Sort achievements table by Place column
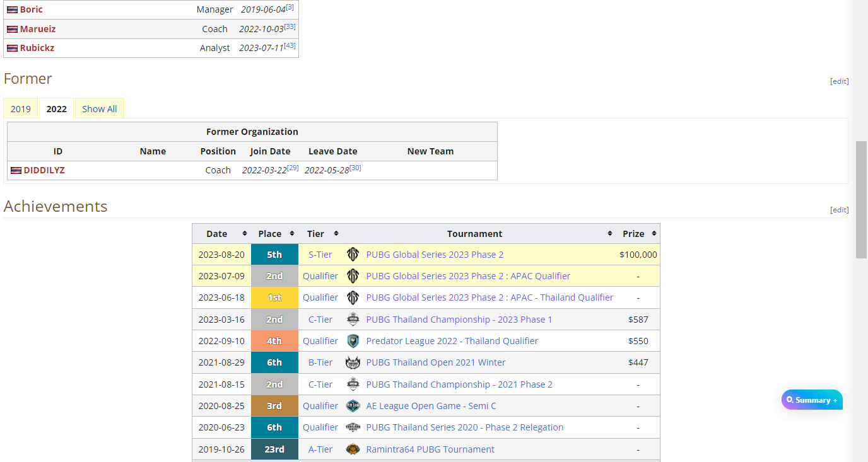Screen dimensions: 868x462 293,234
